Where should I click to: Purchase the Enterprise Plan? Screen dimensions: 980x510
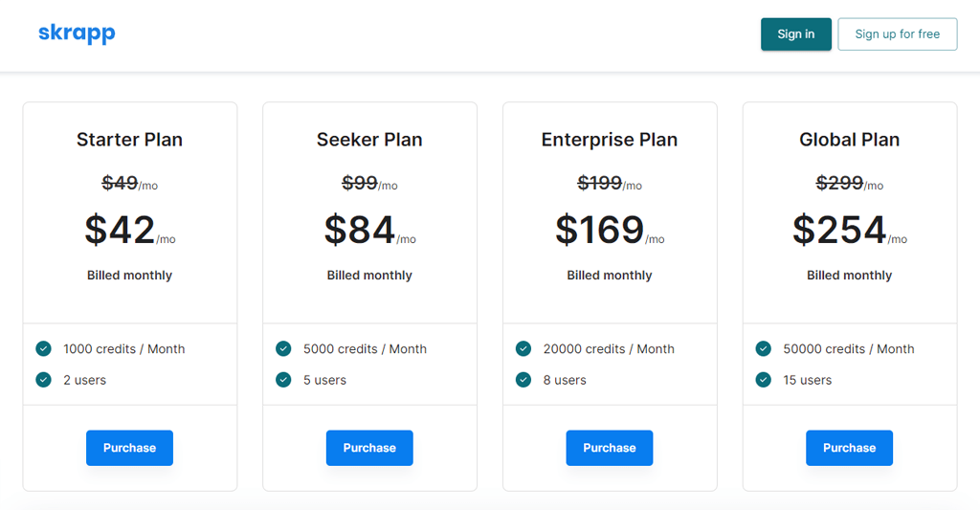click(609, 448)
